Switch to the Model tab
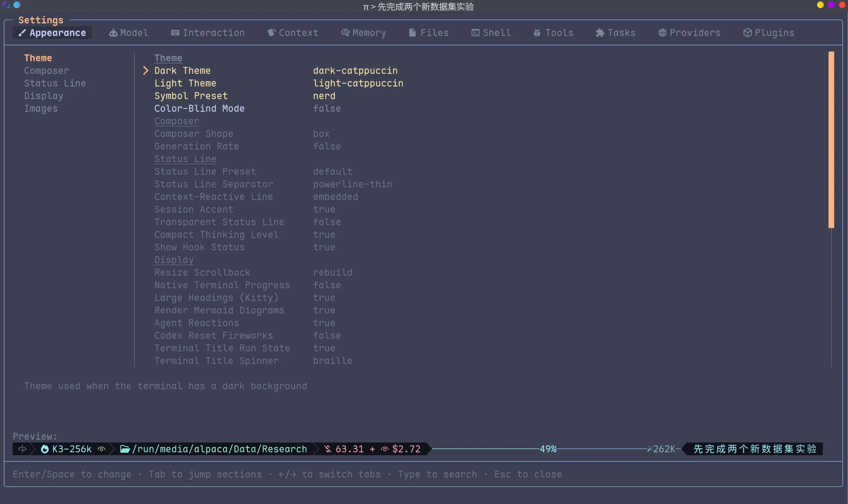The width and height of the screenshot is (848, 504). (x=128, y=33)
